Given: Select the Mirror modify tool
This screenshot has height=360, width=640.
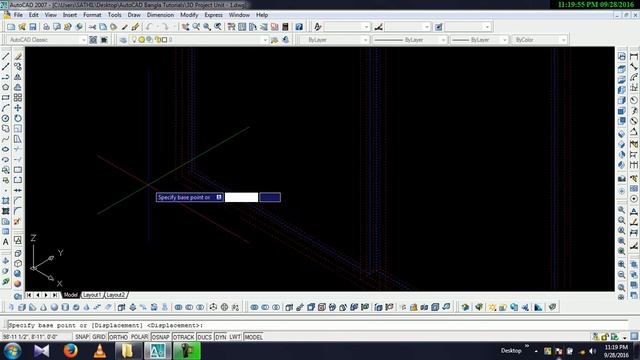Looking at the screenshot, I should [x=18, y=77].
